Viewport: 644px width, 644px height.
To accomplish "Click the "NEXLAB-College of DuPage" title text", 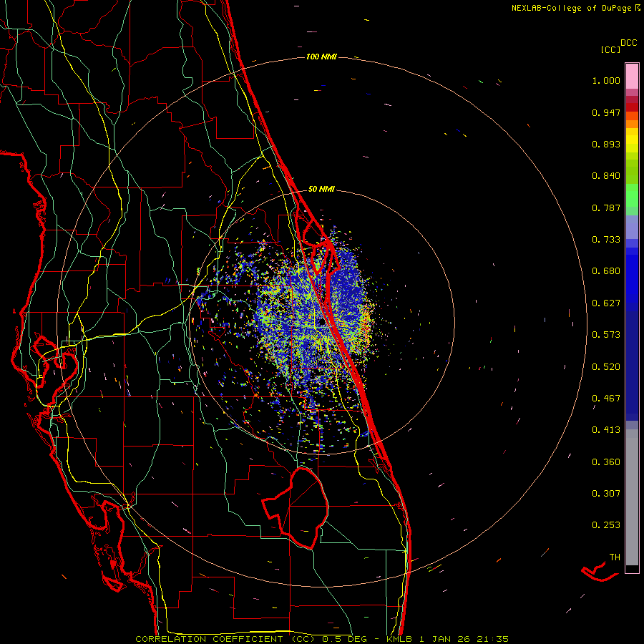I will point(571,8).
